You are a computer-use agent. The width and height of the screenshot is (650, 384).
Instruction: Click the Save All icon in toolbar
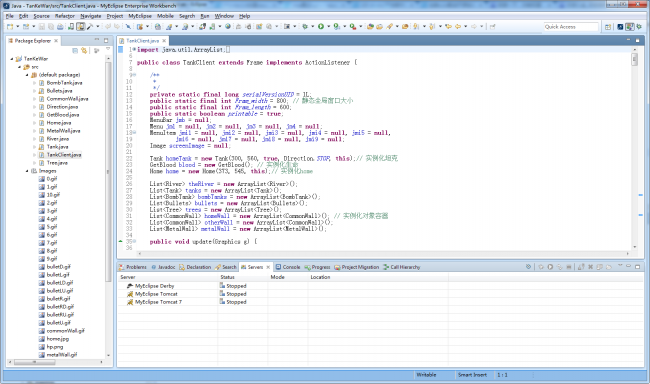click(x=51, y=27)
